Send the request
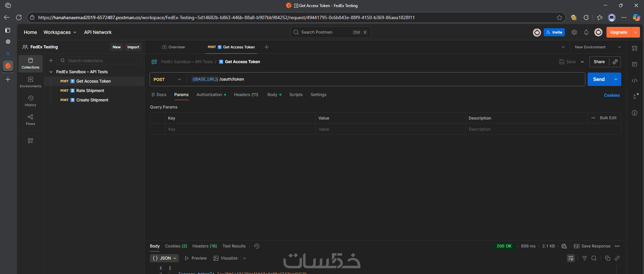 tap(599, 79)
